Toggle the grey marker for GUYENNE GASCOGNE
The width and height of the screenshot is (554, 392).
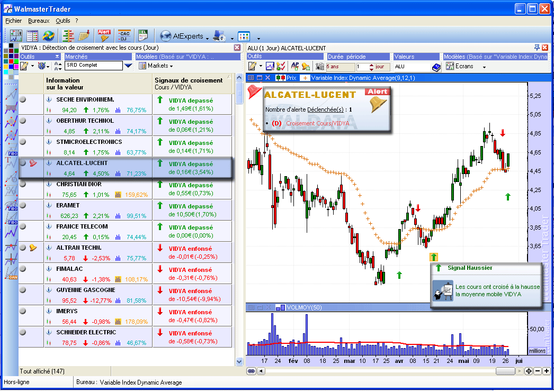pos(23,290)
